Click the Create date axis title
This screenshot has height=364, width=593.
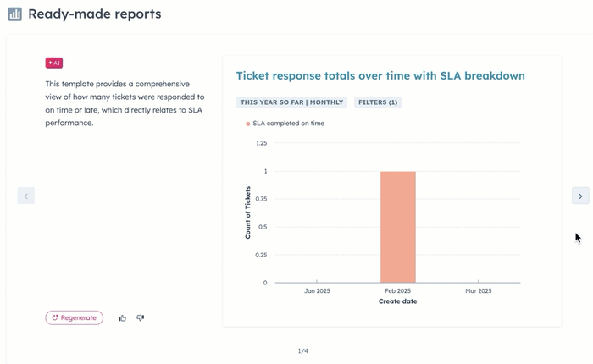(x=398, y=301)
